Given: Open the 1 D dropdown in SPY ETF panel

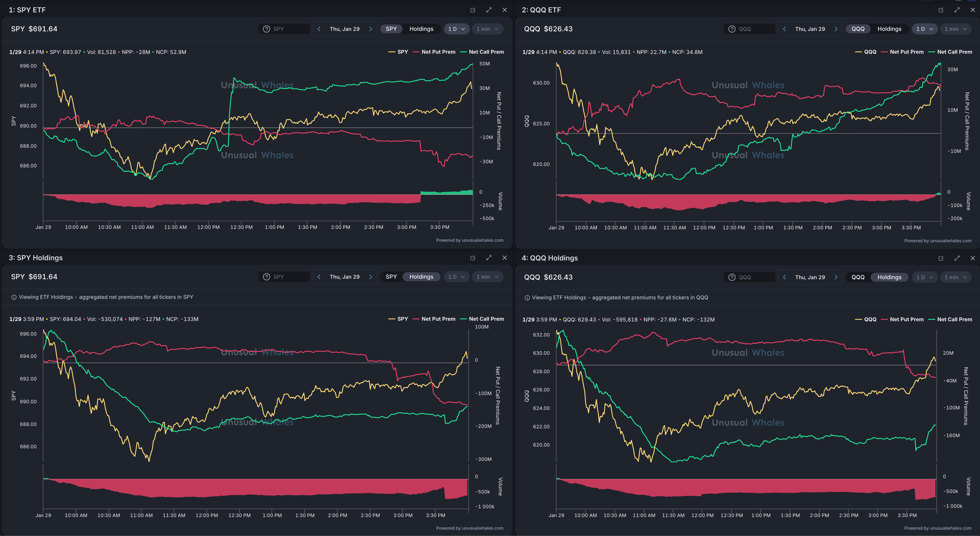Looking at the screenshot, I should (456, 29).
